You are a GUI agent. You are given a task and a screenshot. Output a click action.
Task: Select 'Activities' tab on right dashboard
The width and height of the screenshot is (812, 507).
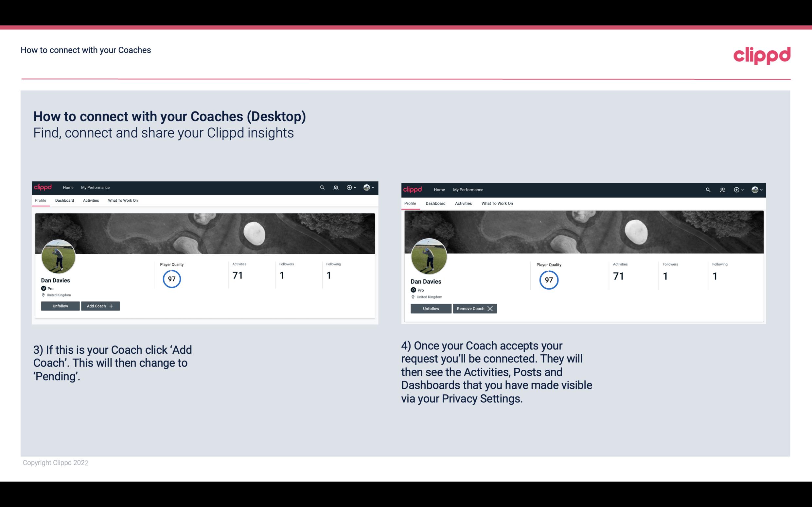[463, 203]
